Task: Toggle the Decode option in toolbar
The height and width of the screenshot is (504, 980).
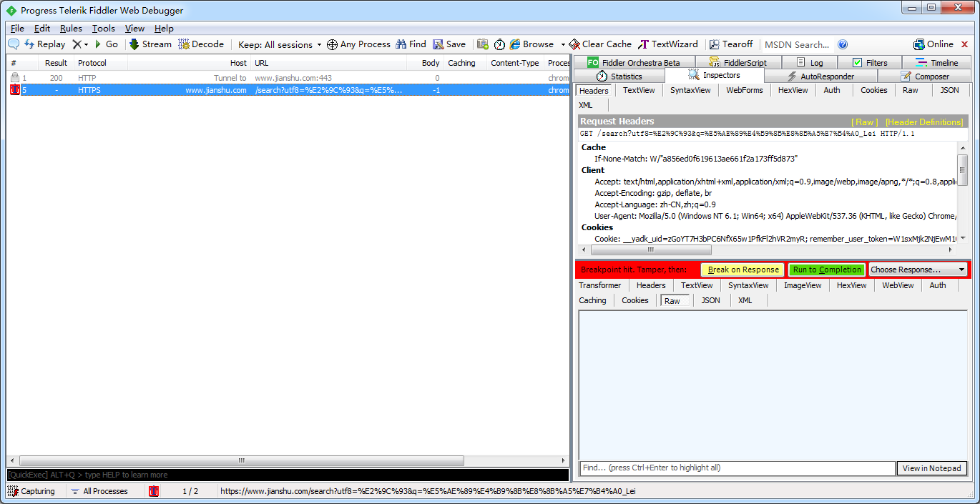Action: coord(201,44)
